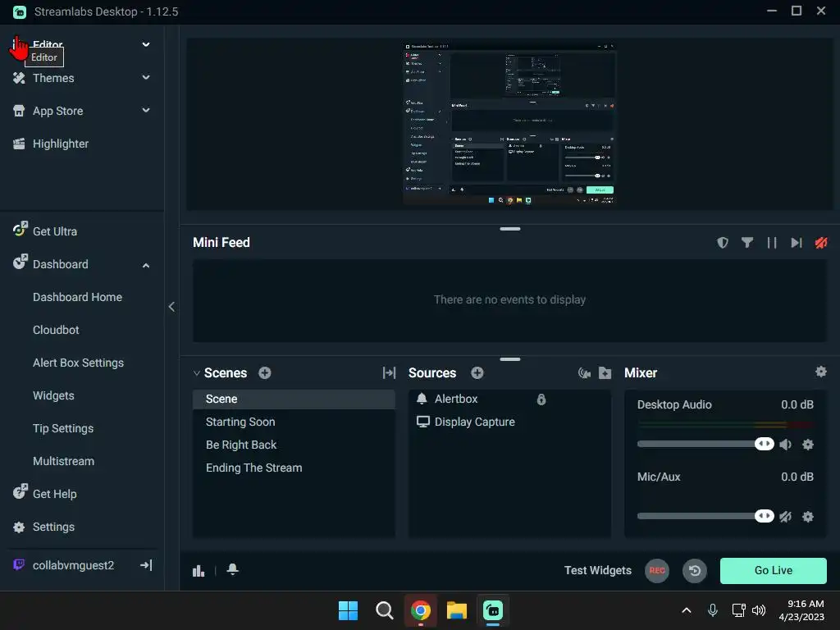Start recording with REC button
840x630 pixels.
click(657, 571)
